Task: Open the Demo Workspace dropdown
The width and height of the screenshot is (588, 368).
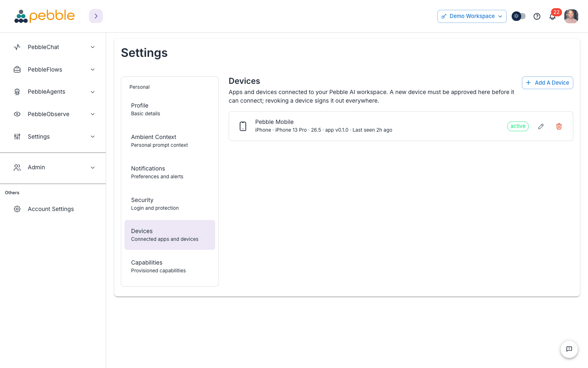Action: [472, 16]
